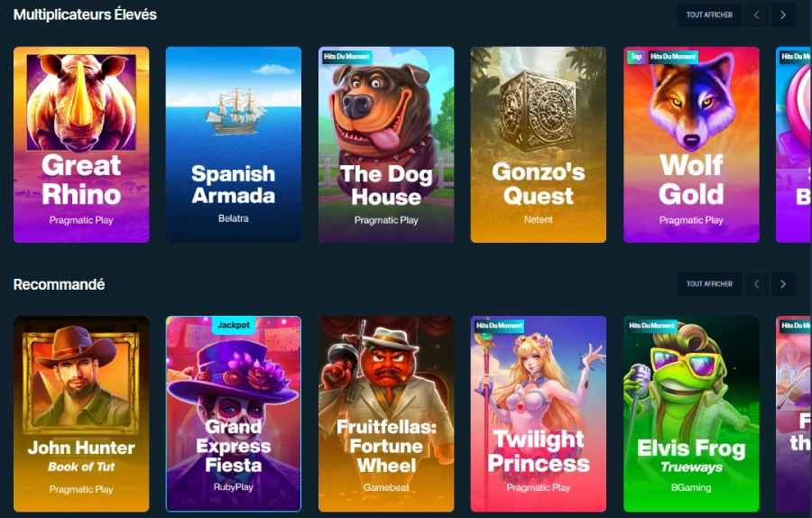The image size is (812, 518).
Task: Launch John Hunter Book of Tut
Action: [x=81, y=413]
